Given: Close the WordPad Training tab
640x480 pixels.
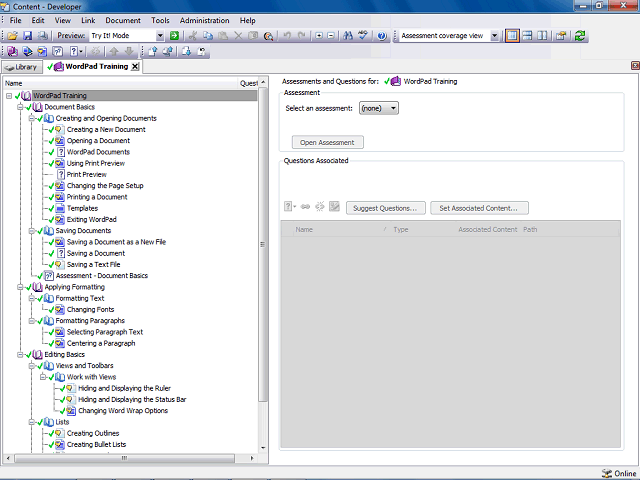Looking at the screenshot, I should coord(135,67).
